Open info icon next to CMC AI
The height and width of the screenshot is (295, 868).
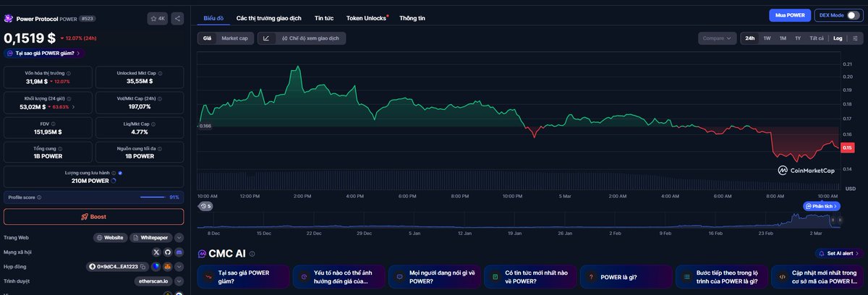250,254
